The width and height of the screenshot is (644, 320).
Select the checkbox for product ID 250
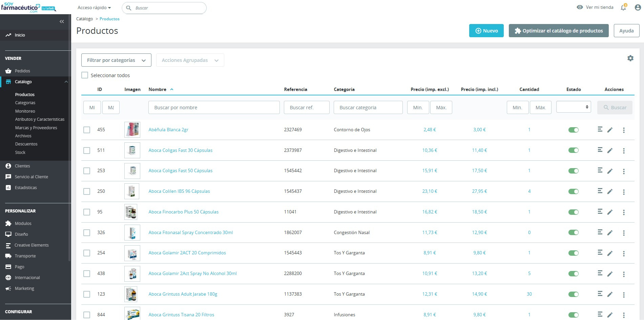coord(87,191)
